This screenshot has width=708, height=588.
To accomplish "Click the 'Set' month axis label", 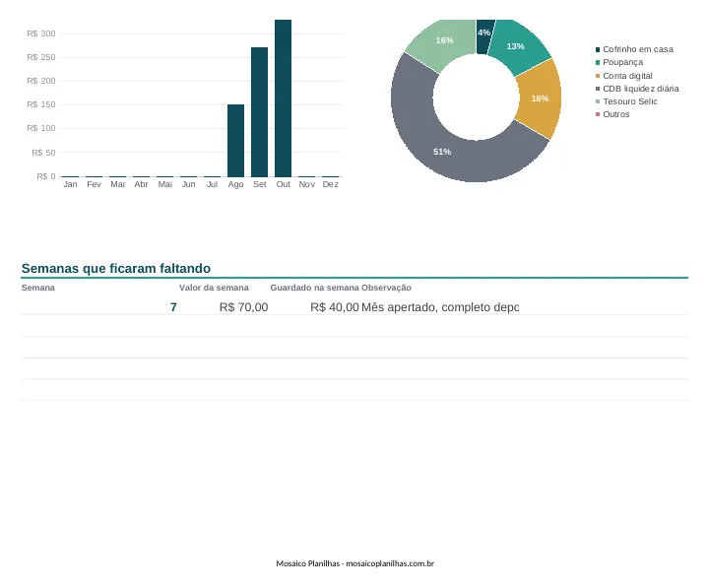I will pyautogui.click(x=260, y=184).
